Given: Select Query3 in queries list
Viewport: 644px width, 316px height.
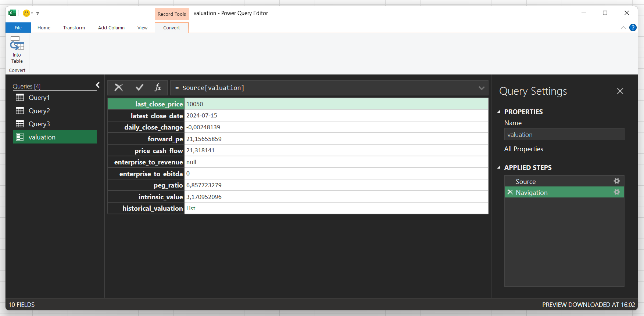Looking at the screenshot, I should click(55, 124).
